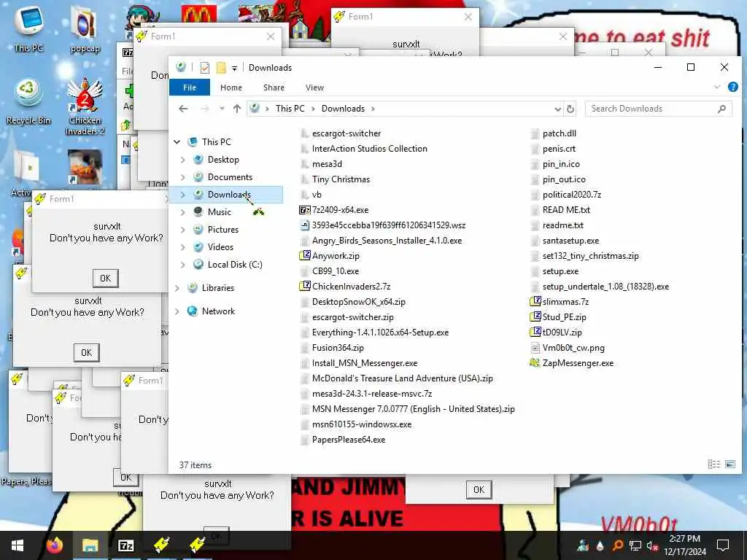Open the View ribbon tab
This screenshot has height=560, width=747.
(314, 87)
